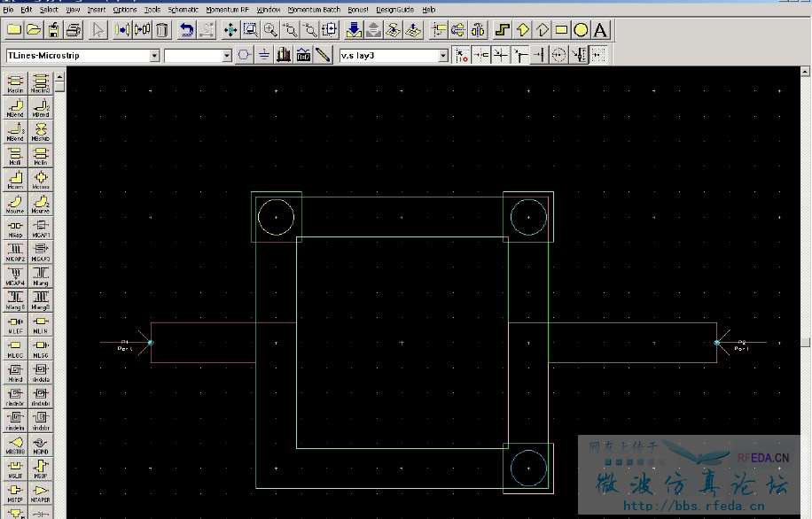Toggle intersect snap mode button
812x519 pixels.
click(501, 55)
